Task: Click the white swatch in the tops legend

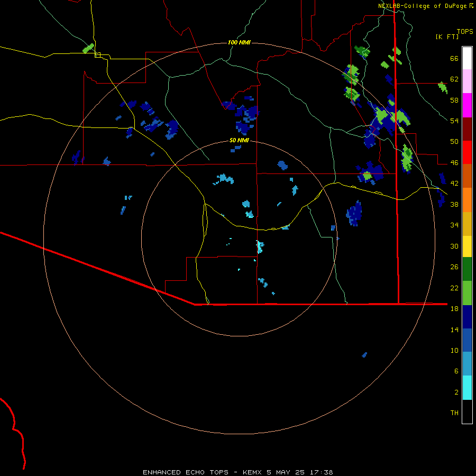Action: (467, 58)
